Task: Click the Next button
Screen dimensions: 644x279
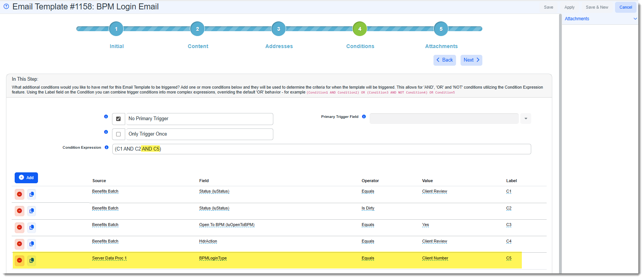Action: (x=471, y=60)
